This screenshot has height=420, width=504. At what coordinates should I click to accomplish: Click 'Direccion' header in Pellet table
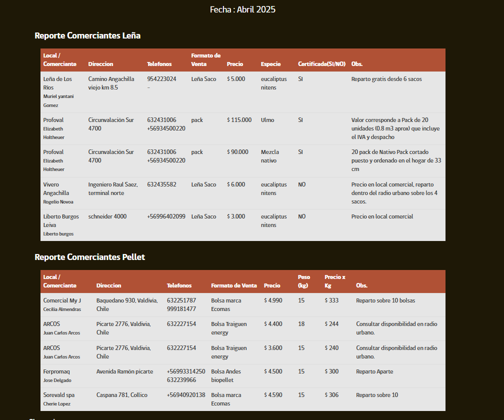[x=108, y=285]
